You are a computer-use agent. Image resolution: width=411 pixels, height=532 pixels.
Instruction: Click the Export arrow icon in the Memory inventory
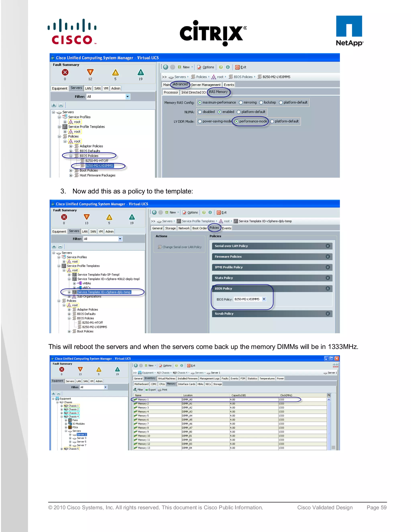[x=146, y=390]
